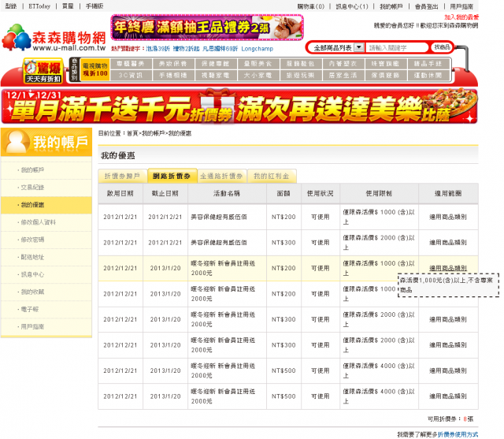Select the 網路折價券 tab
504x439 pixels.
(172, 176)
